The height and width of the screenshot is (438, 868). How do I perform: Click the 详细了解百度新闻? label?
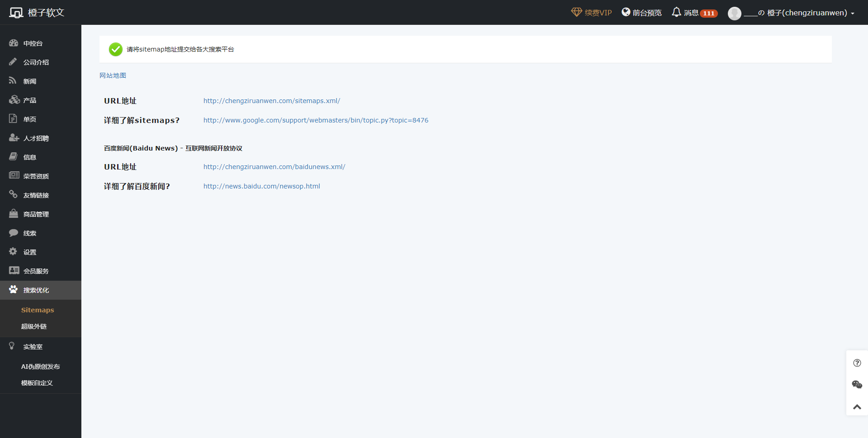(x=137, y=186)
